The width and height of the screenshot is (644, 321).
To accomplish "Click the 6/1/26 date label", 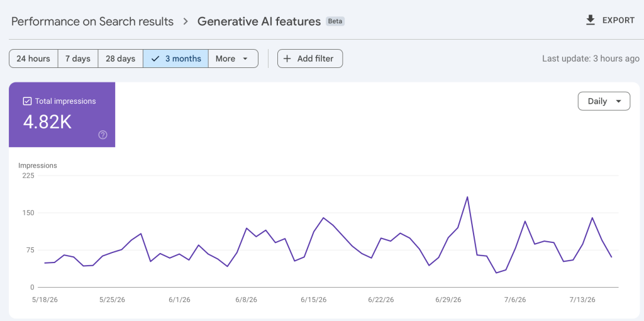I will point(179,300).
